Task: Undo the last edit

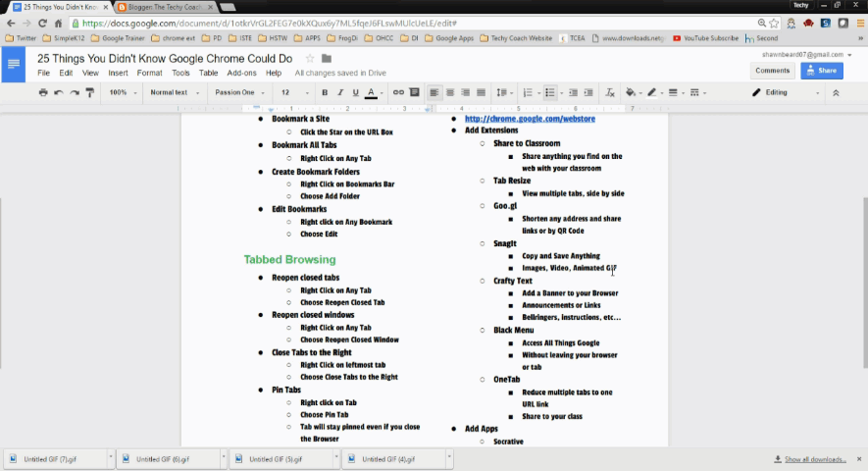Action: tap(58, 92)
